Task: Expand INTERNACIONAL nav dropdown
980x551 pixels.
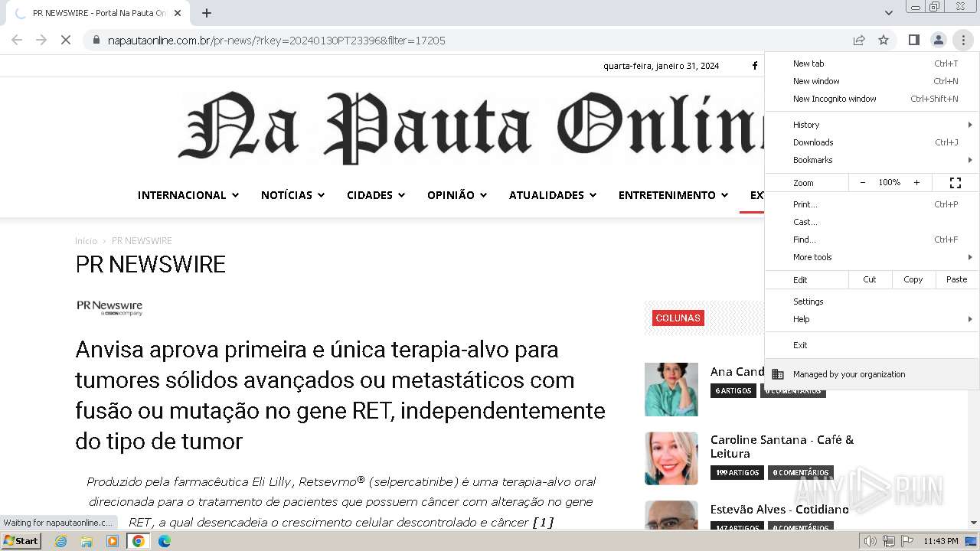Action: pos(188,195)
